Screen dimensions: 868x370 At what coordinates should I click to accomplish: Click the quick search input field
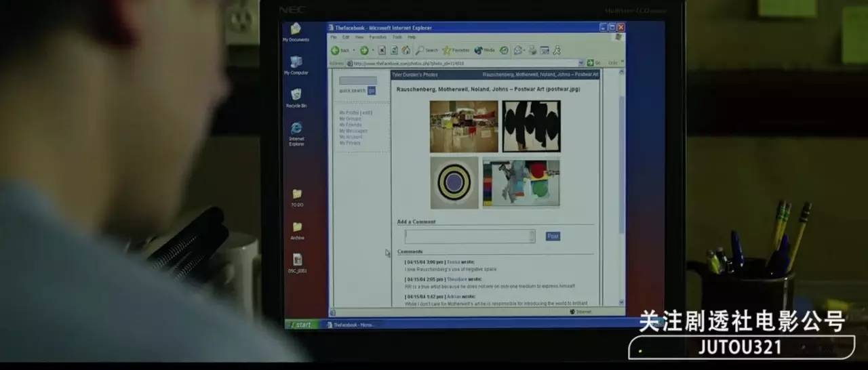pos(357,81)
